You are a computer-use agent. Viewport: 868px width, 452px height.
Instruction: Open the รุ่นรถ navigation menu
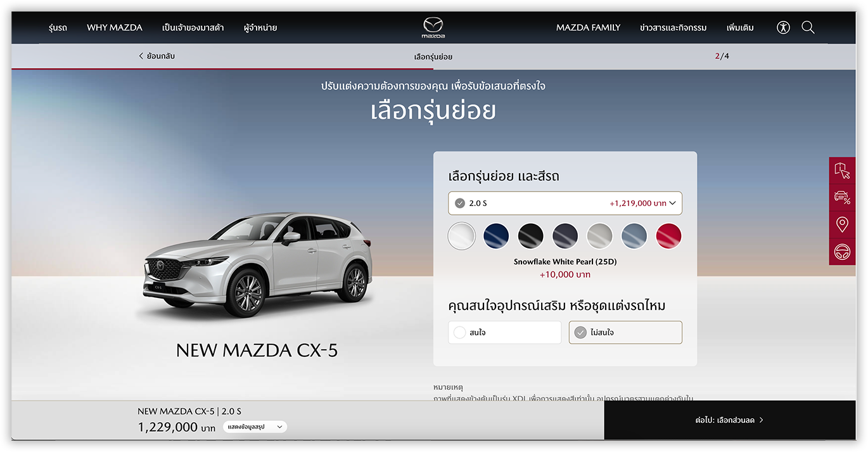(58, 28)
